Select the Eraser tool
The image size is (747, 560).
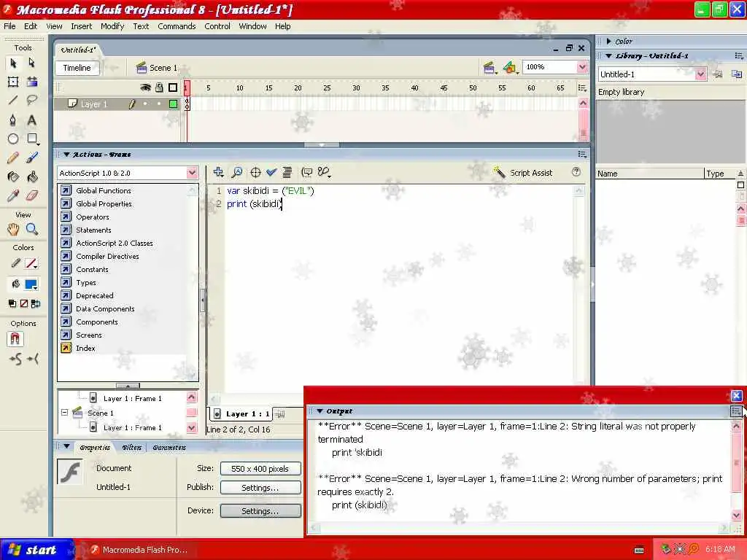point(32,195)
